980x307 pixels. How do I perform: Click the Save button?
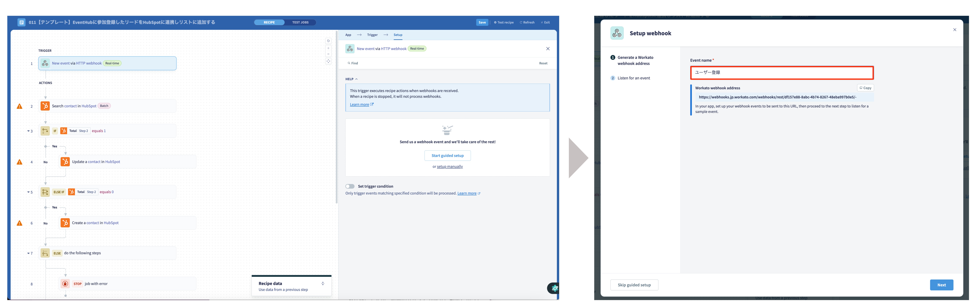(482, 22)
